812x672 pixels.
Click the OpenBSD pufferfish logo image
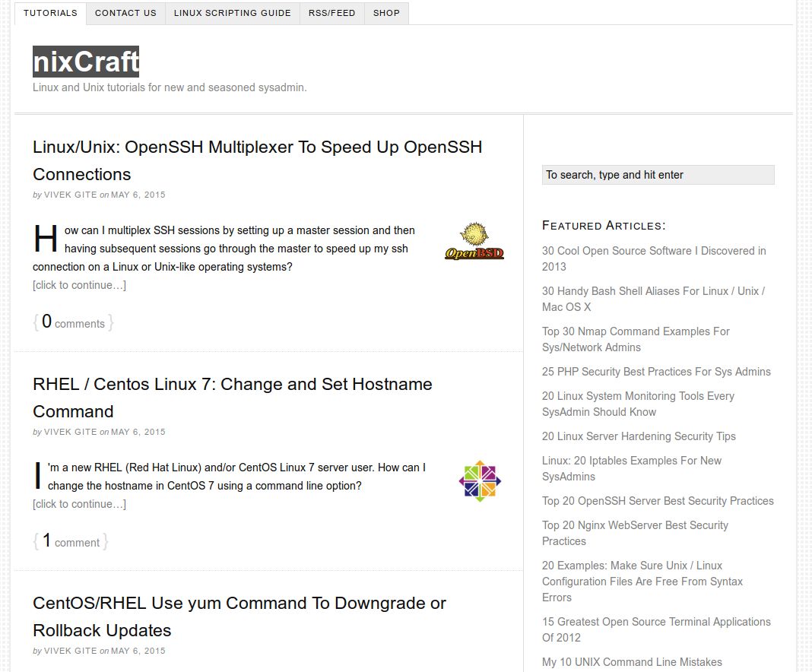474,241
